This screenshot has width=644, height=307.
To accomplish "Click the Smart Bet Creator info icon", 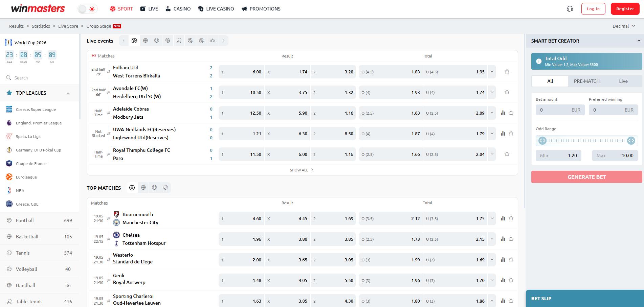I will point(539,61).
